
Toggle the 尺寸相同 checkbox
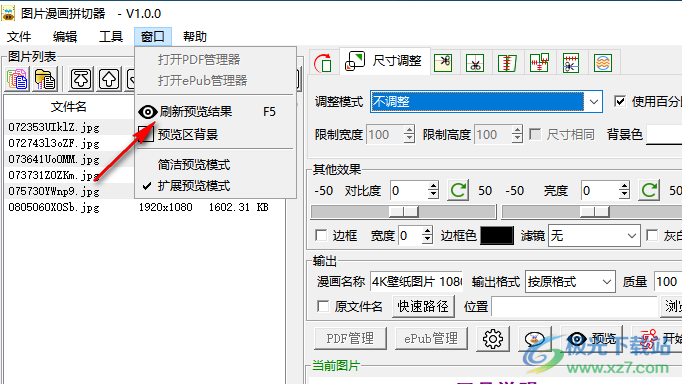click(x=535, y=135)
